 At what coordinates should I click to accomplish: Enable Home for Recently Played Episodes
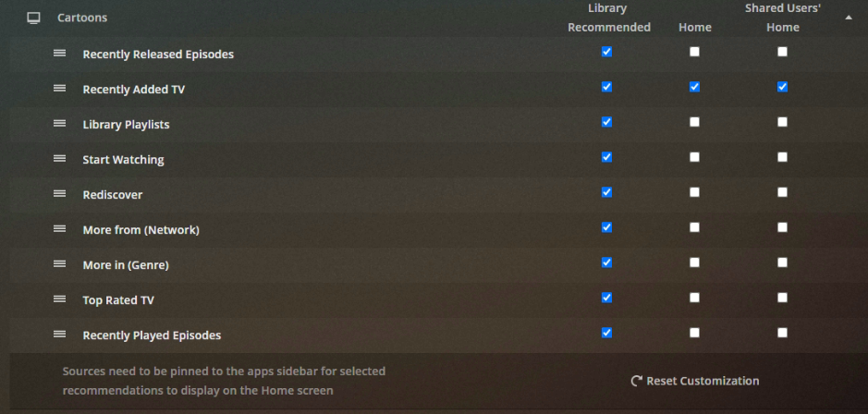click(x=694, y=333)
